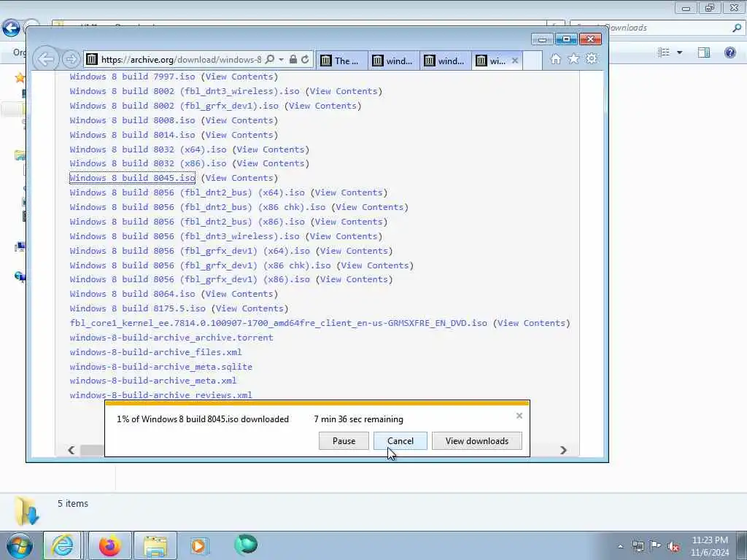
Task: Click the green round taskbar app icon
Action: click(247, 545)
